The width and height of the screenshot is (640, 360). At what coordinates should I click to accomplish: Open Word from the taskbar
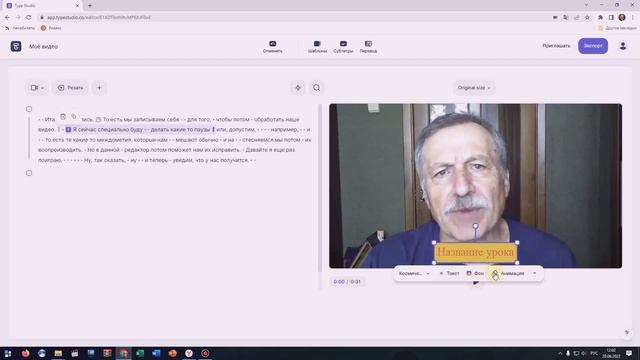[x=156, y=353]
